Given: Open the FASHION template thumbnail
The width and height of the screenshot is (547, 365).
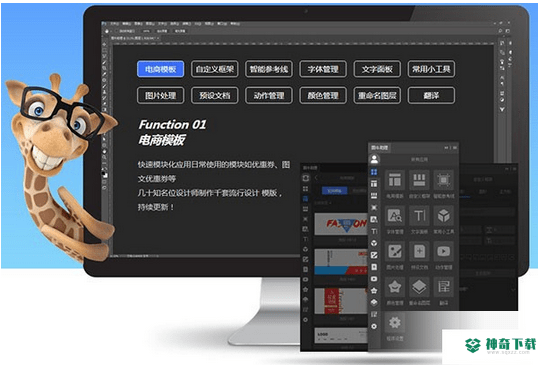Looking at the screenshot, I should [341, 224].
